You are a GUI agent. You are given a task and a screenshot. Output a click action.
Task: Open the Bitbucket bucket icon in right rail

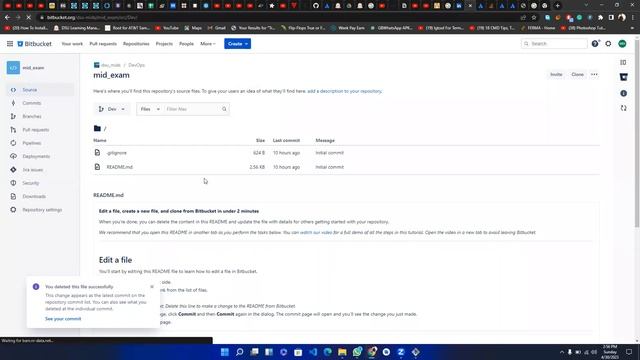pyautogui.click(x=623, y=77)
